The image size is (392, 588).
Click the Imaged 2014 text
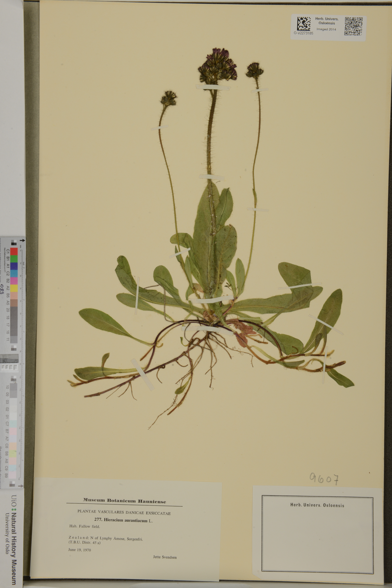pos(326,29)
